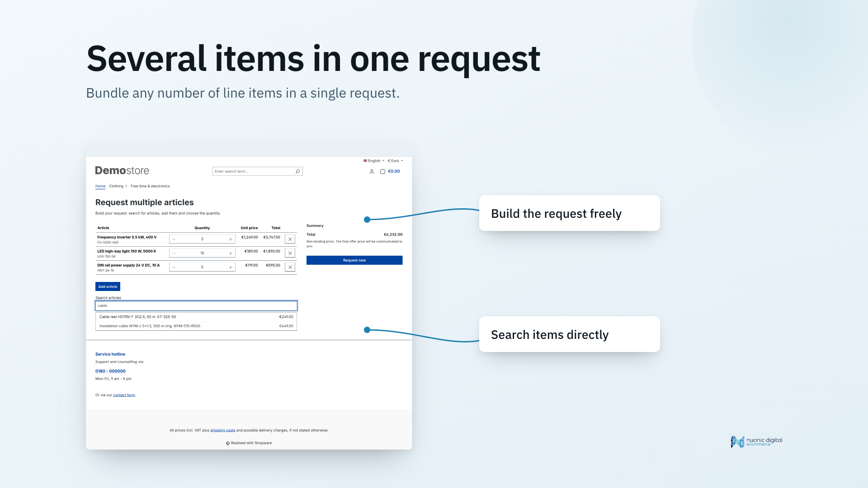The image size is (868, 488).
Task: Click the €1,890.00 line total
Action: pos(272,251)
